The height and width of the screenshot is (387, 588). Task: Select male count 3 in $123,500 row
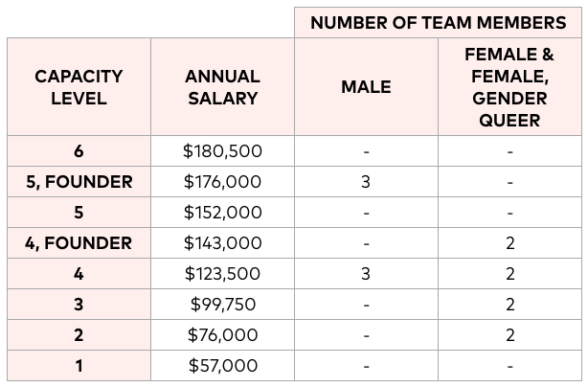[x=367, y=274]
